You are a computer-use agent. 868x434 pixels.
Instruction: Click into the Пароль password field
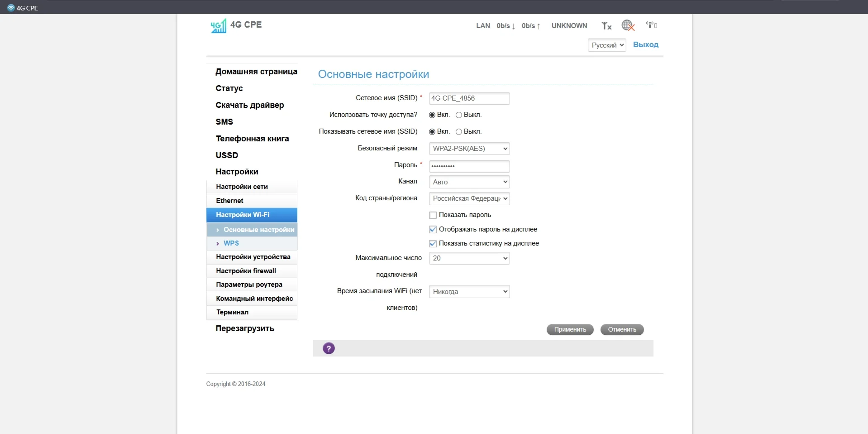pos(469,166)
